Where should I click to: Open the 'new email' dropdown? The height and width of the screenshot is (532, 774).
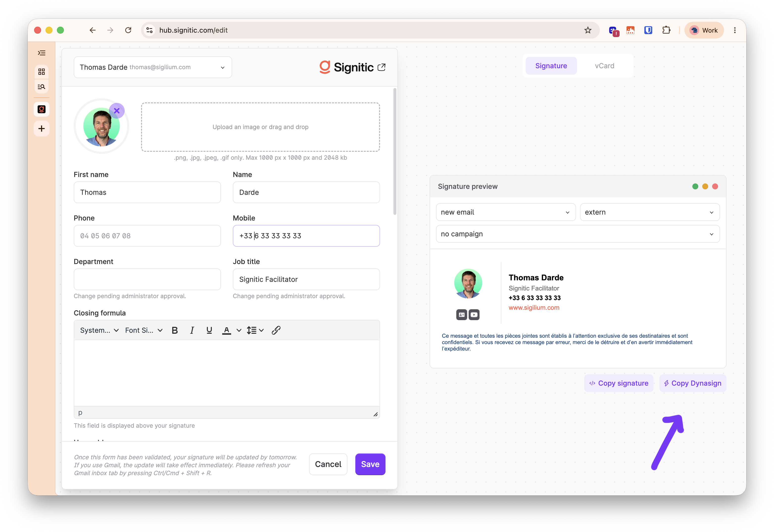(506, 212)
